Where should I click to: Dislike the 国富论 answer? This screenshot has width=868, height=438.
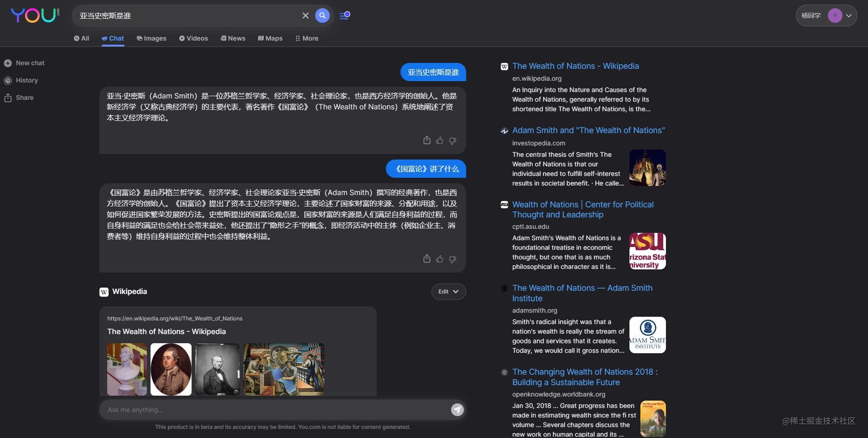[x=452, y=259]
